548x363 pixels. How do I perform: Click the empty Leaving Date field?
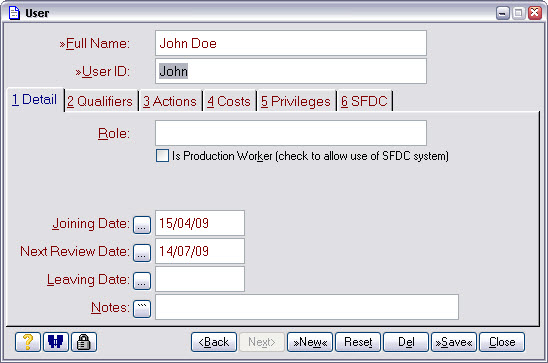200,279
